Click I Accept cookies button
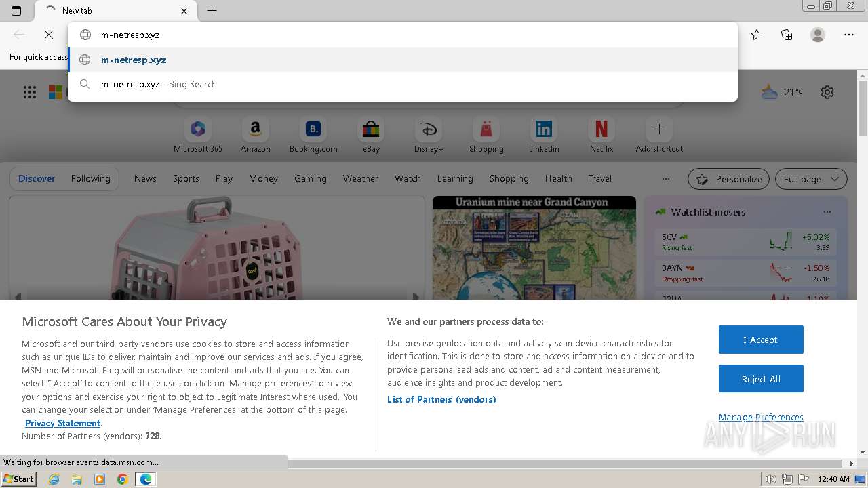 pyautogui.click(x=761, y=340)
